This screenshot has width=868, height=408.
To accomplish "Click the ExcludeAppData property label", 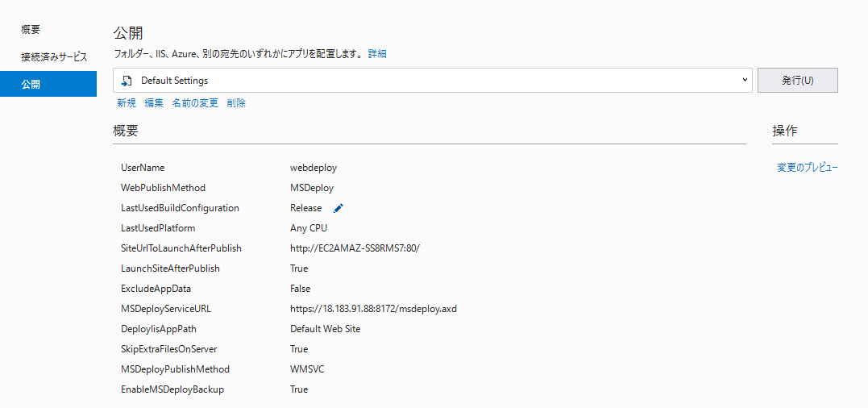I will (156, 289).
